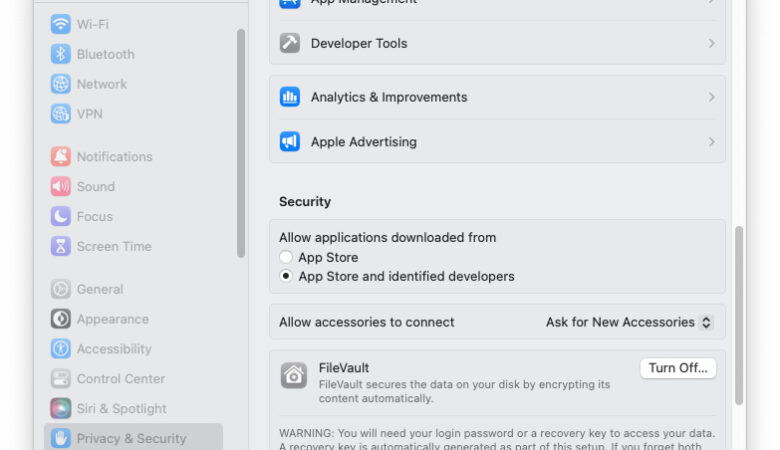This screenshot has height=450, width=780.
Task: Expand Analytics & Improvements chevron
Action: coord(711,97)
